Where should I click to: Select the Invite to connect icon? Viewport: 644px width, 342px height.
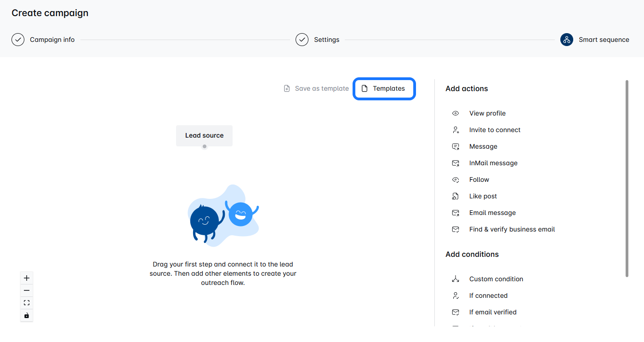tap(456, 130)
